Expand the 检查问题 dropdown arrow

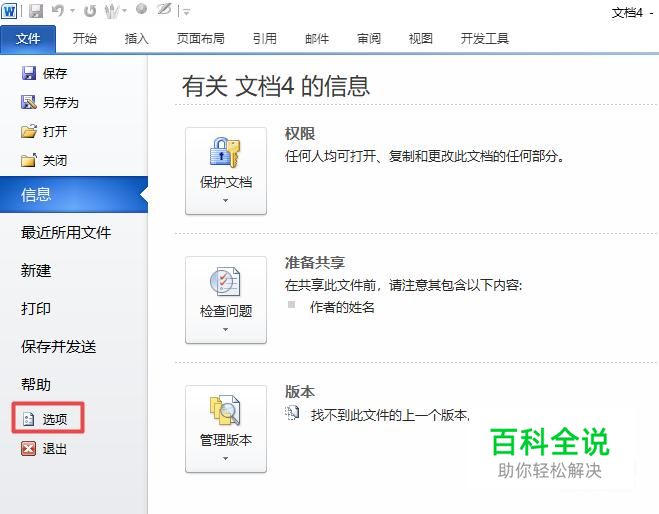pyautogui.click(x=226, y=329)
